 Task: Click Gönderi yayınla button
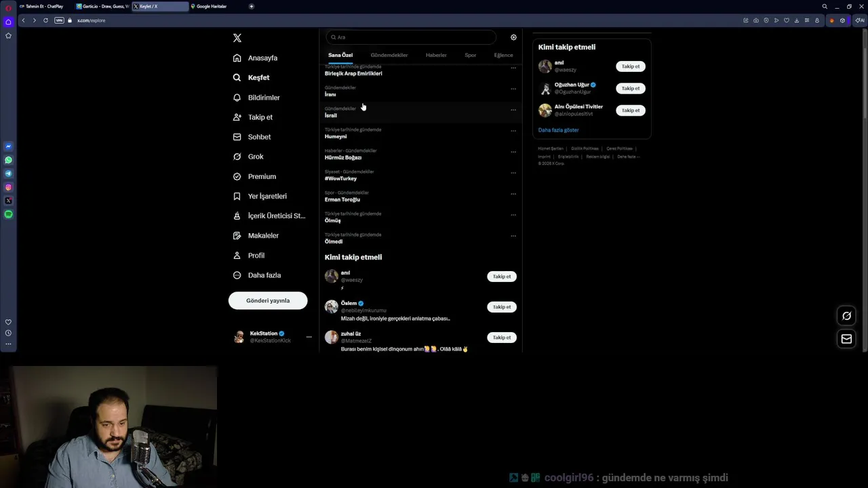[268, 300]
